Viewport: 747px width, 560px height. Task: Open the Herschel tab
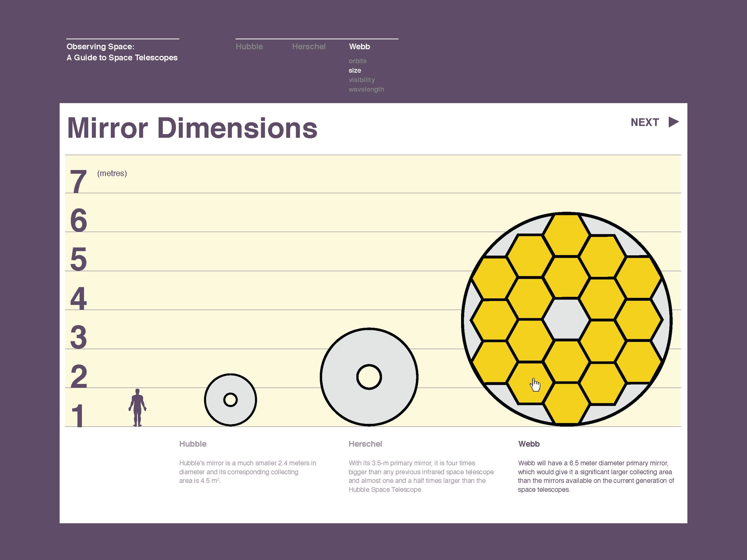[309, 47]
